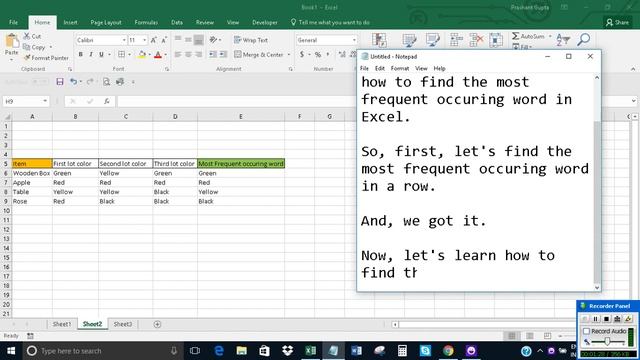This screenshot has width=640, height=360.
Task: Apply yellow fill color highlight
Action: click(x=142, y=54)
